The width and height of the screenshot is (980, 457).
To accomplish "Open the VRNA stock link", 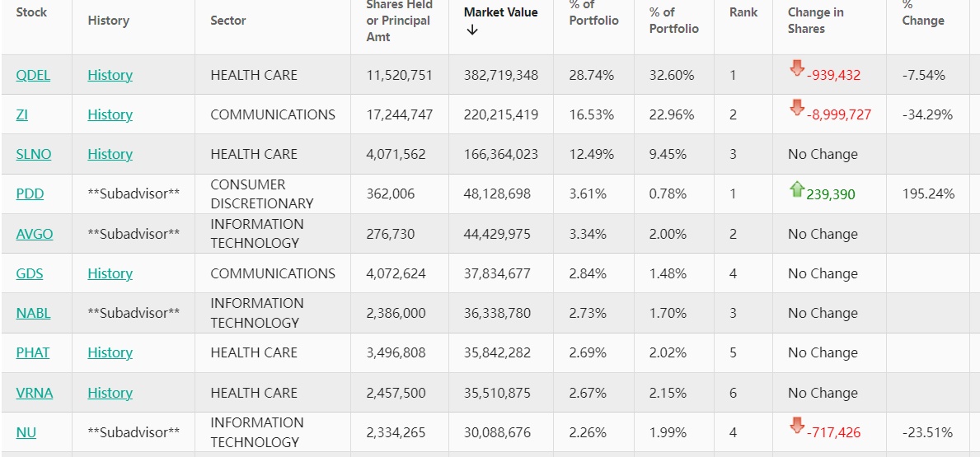I will [35, 393].
